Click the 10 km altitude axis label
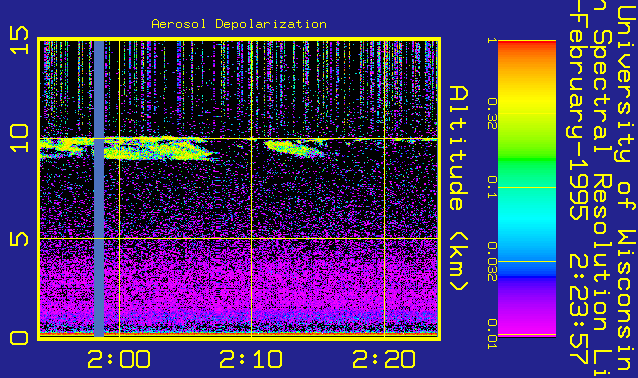This screenshot has height=378, width=638. click(20, 139)
